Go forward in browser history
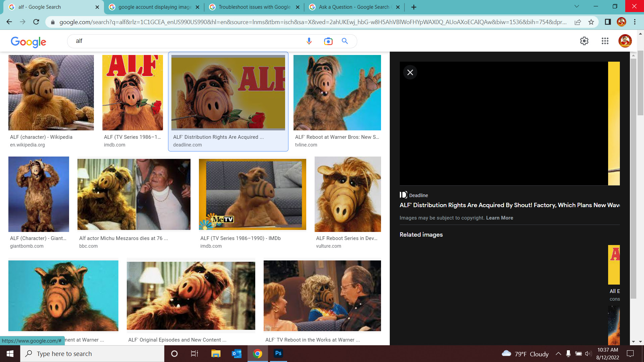The image size is (644, 362). 22,22
